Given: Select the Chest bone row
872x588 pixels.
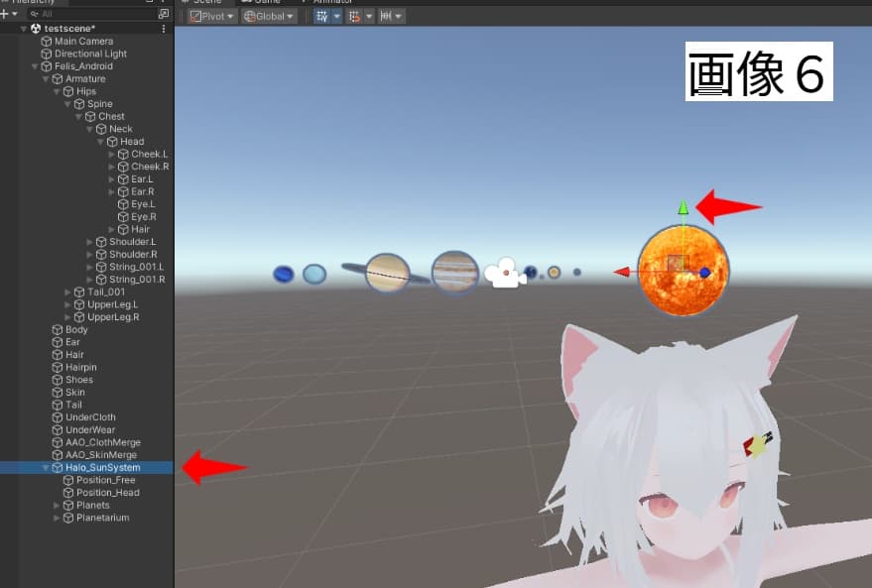Looking at the screenshot, I should [87, 116].
